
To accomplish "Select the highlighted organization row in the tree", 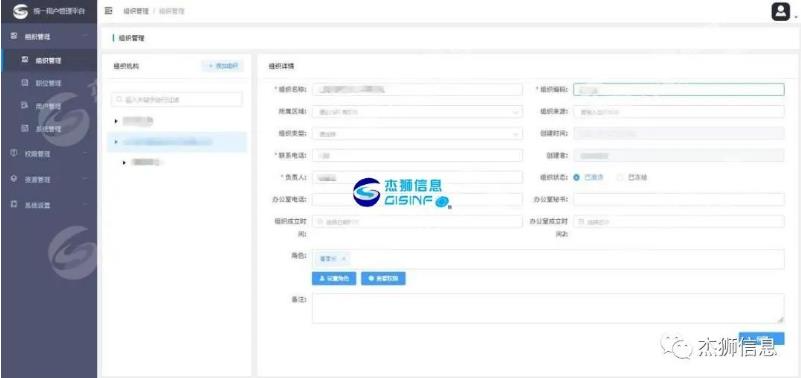I will 177,142.
